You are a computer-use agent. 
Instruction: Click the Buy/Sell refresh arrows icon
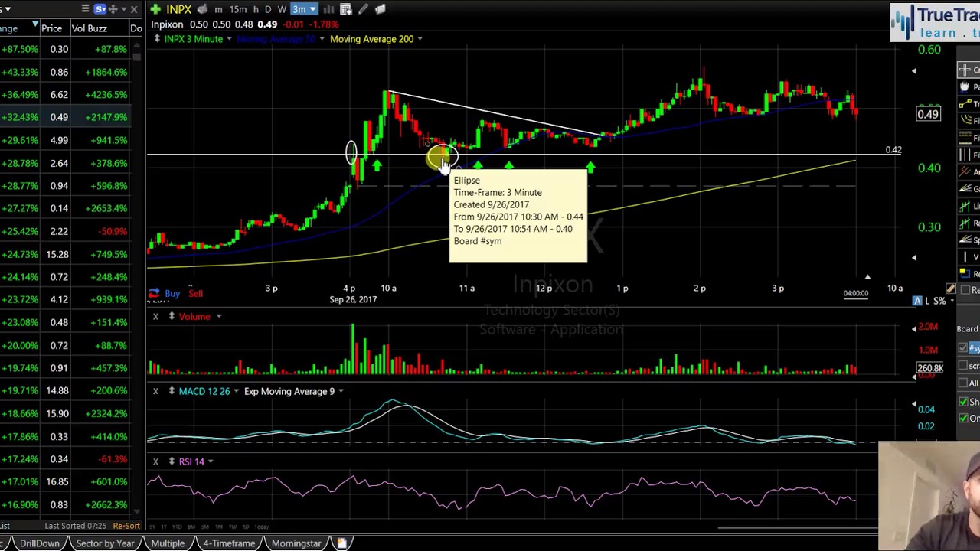pos(154,293)
